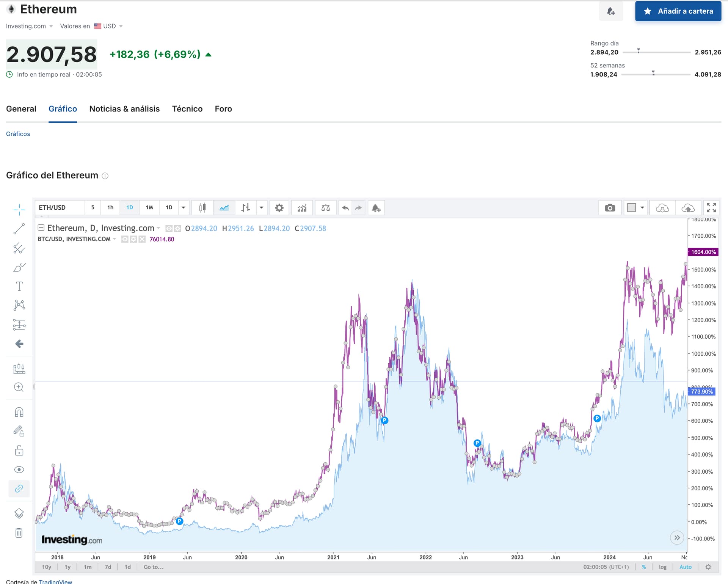
Task: Select the XABCD pattern tool
Action: tap(19, 305)
